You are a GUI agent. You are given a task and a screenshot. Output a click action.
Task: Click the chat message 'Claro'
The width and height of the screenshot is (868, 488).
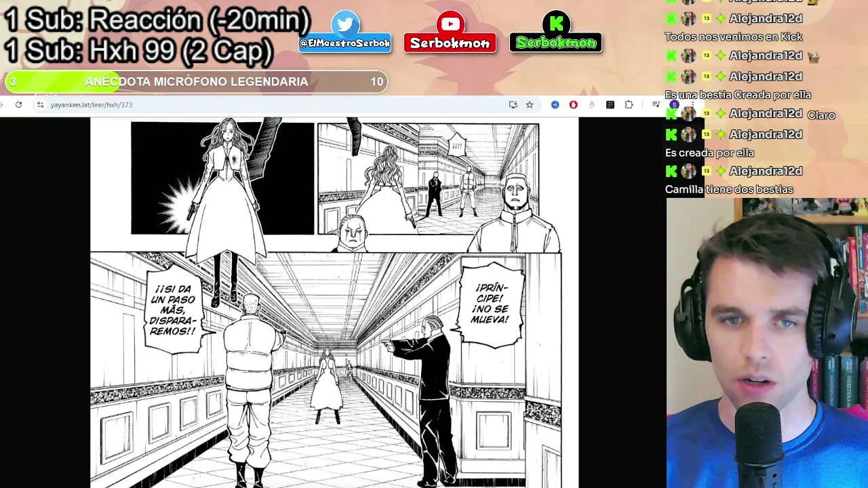821,115
